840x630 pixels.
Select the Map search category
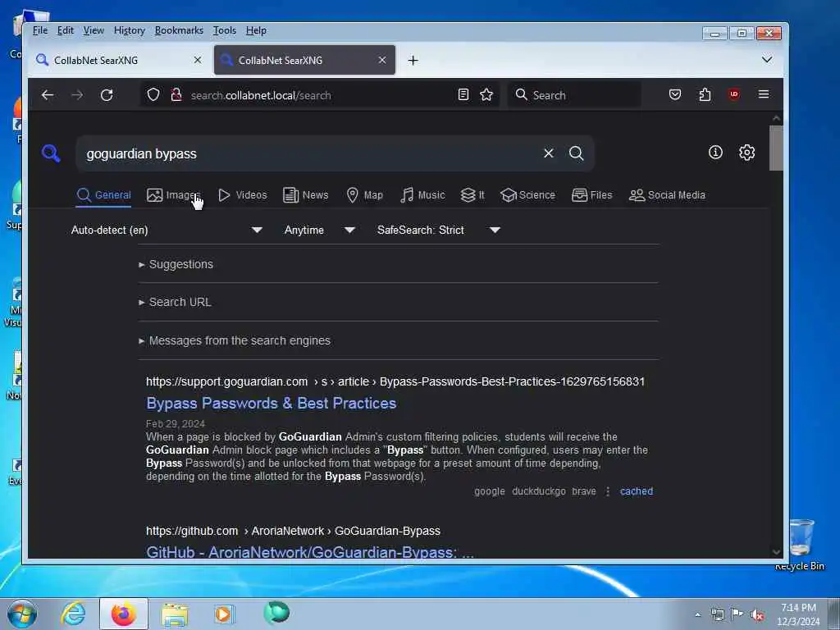point(364,195)
